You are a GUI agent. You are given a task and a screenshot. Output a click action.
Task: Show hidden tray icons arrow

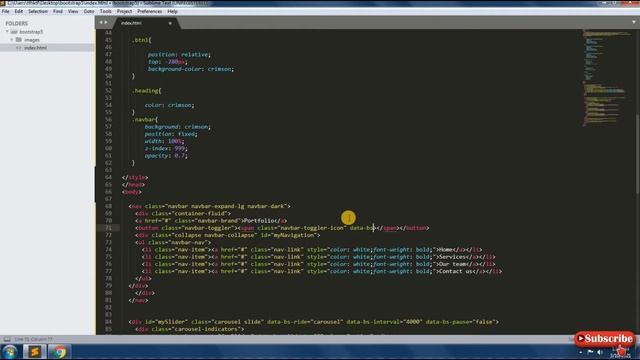coord(581,352)
